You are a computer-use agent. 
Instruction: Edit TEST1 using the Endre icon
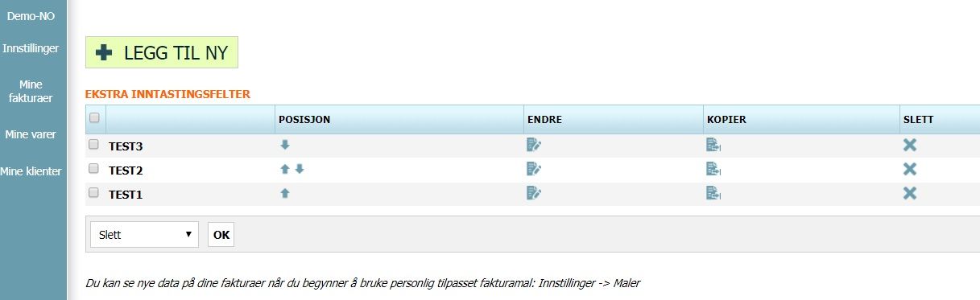[x=534, y=193]
